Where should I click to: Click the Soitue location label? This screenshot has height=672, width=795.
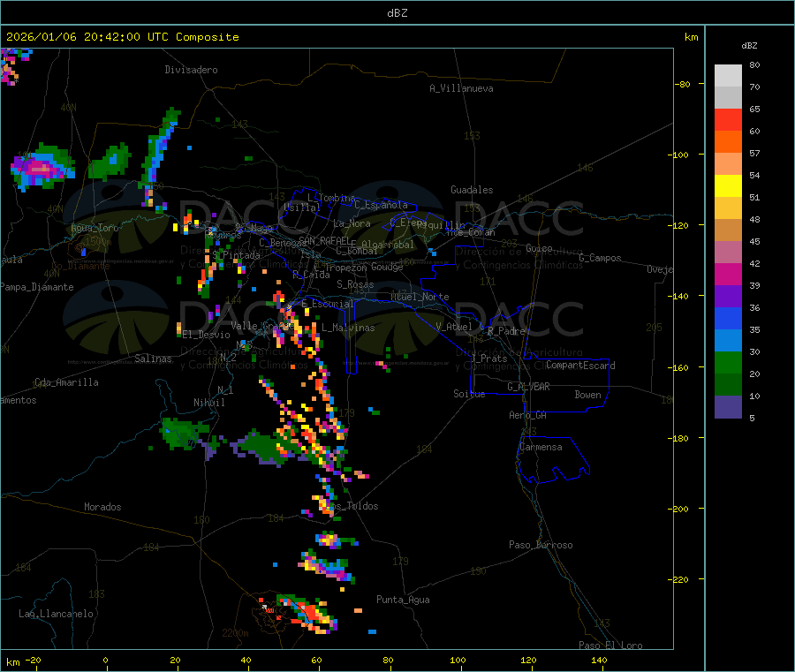tap(469, 394)
